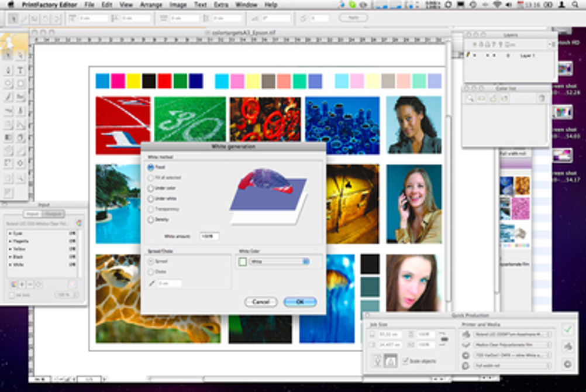Toggle the Scale objects checkbox

pos(405,361)
